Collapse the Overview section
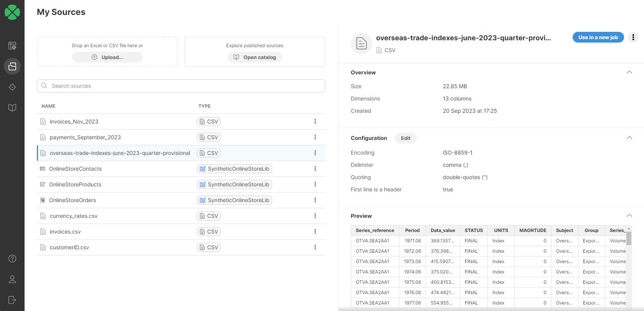Screen dimensions: 644x311 tap(629, 72)
